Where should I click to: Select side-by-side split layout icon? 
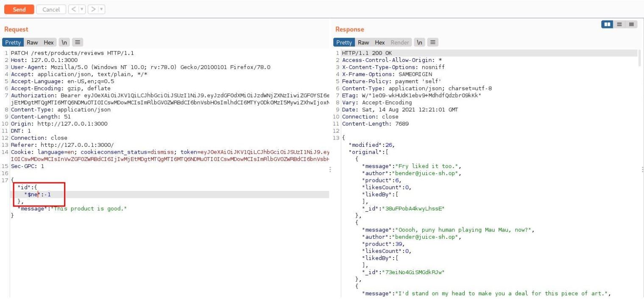click(608, 25)
